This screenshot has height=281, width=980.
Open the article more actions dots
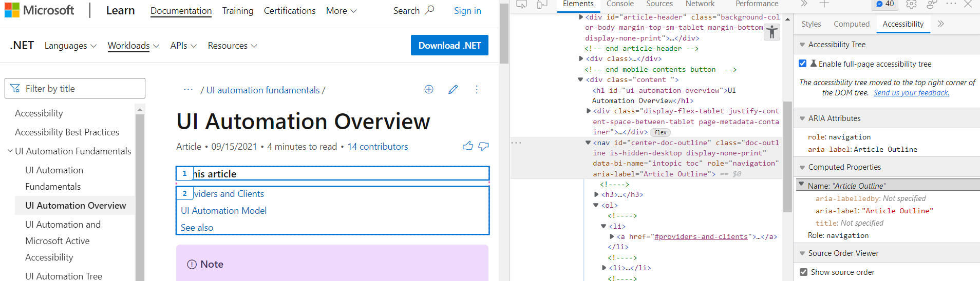coord(477,89)
